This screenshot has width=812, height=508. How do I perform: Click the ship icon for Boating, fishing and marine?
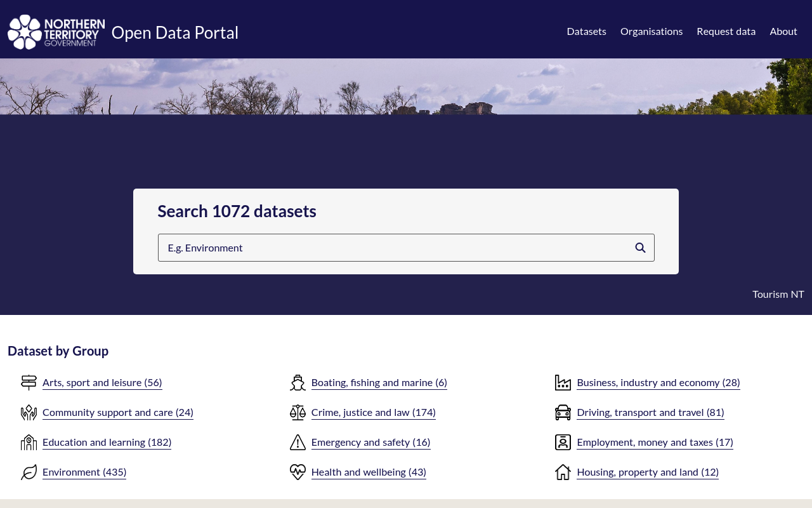[x=298, y=382]
